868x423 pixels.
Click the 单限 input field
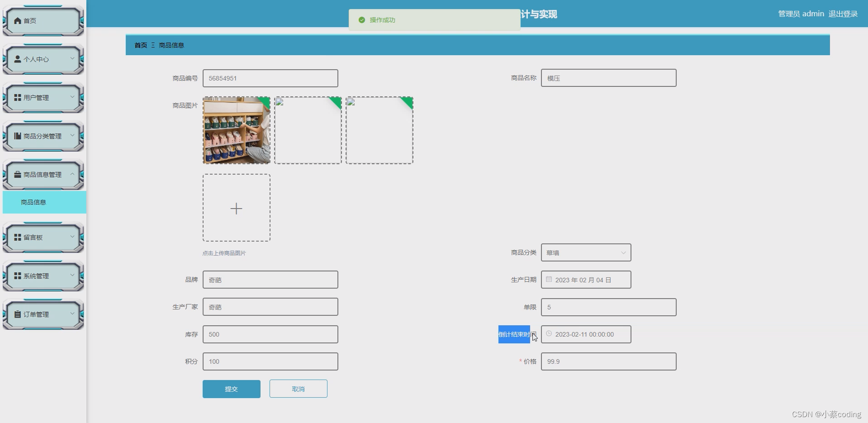tap(608, 307)
